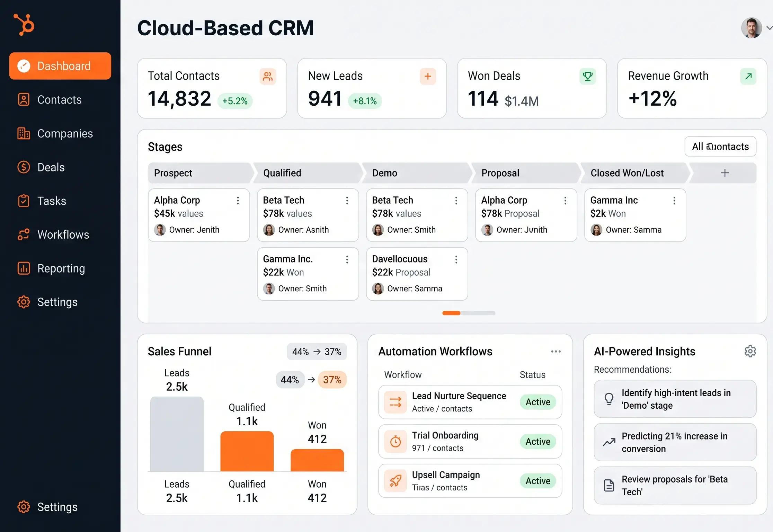
Task: Toggle Lead Nurture Sequence Active status
Action: 538,402
